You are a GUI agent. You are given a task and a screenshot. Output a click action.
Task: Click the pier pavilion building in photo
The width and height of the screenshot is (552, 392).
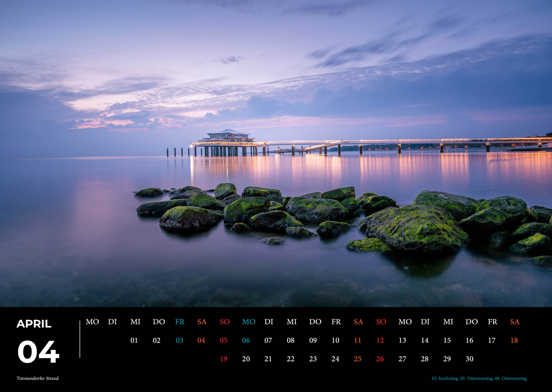(227, 137)
